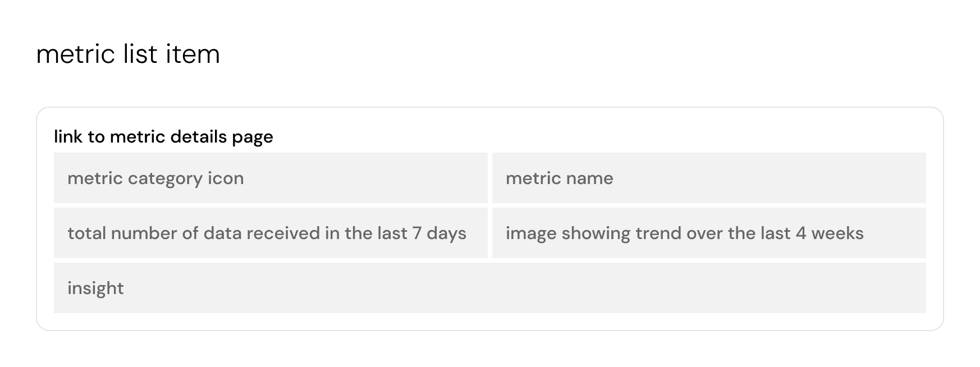The image size is (980, 367).
Task: Click empty gray area right of 'insight'
Action: (525, 288)
